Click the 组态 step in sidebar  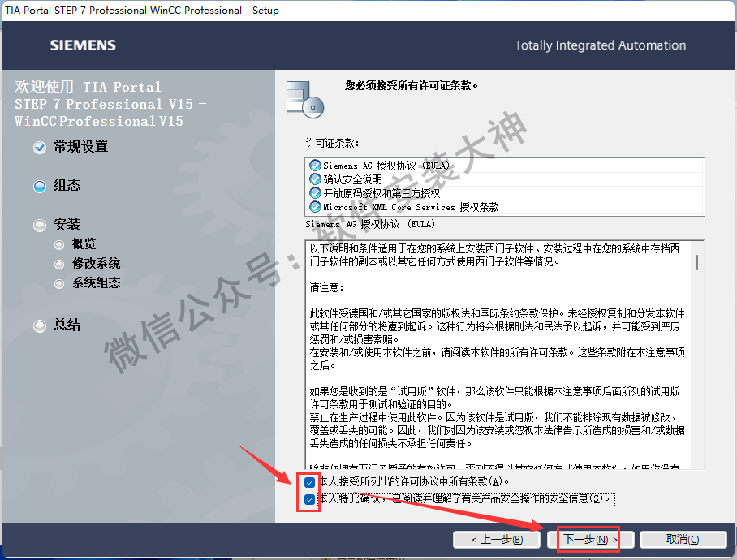[x=67, y=186]
